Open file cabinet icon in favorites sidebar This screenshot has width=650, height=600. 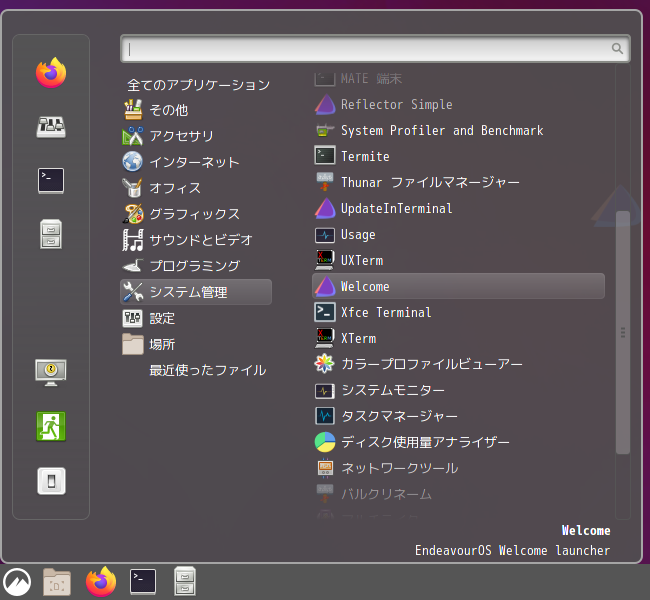click(51, 234)
